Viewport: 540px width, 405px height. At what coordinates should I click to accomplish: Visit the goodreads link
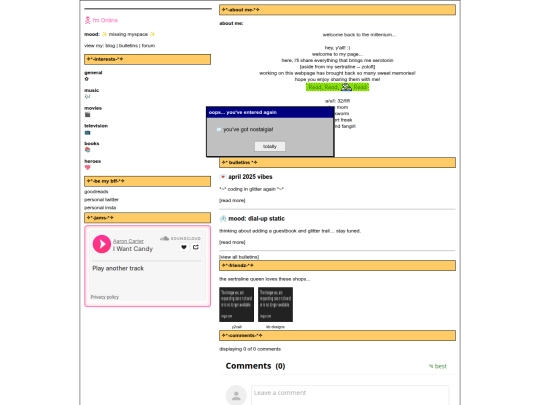96,191
